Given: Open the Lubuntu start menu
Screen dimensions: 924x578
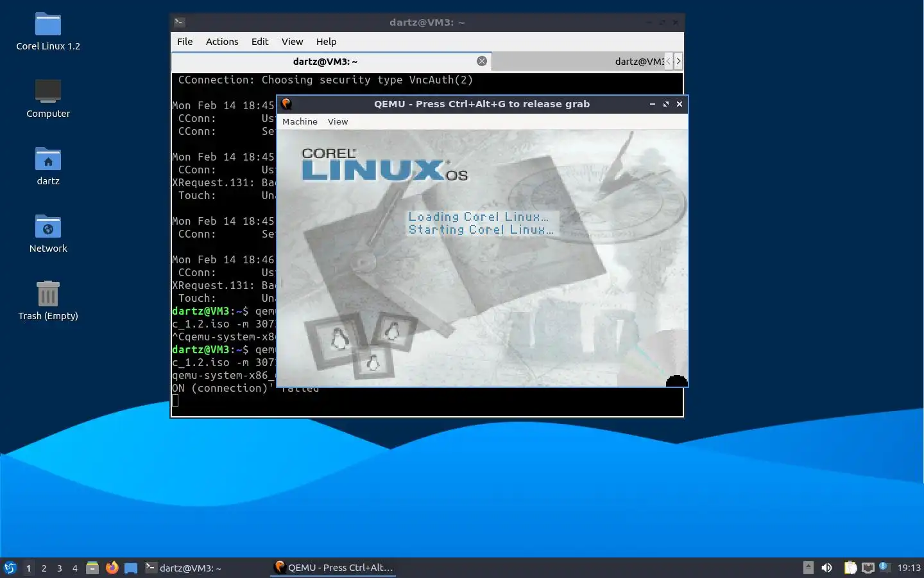Looking at the screenshot, I should (10, 568).
